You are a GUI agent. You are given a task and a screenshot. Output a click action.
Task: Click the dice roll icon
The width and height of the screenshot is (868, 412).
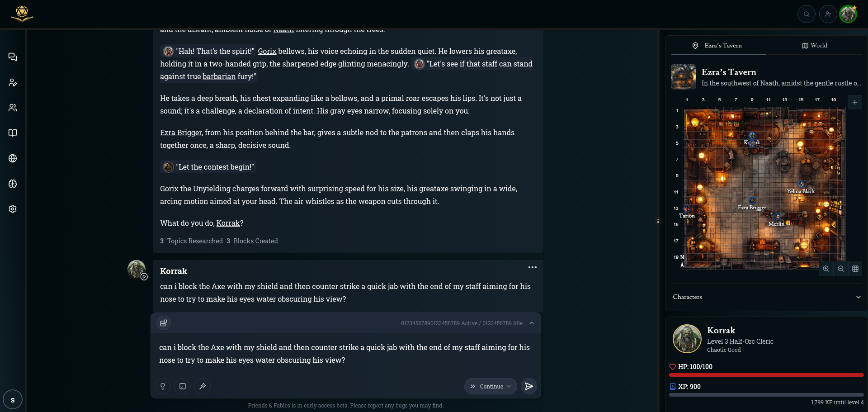coord(183,386)
